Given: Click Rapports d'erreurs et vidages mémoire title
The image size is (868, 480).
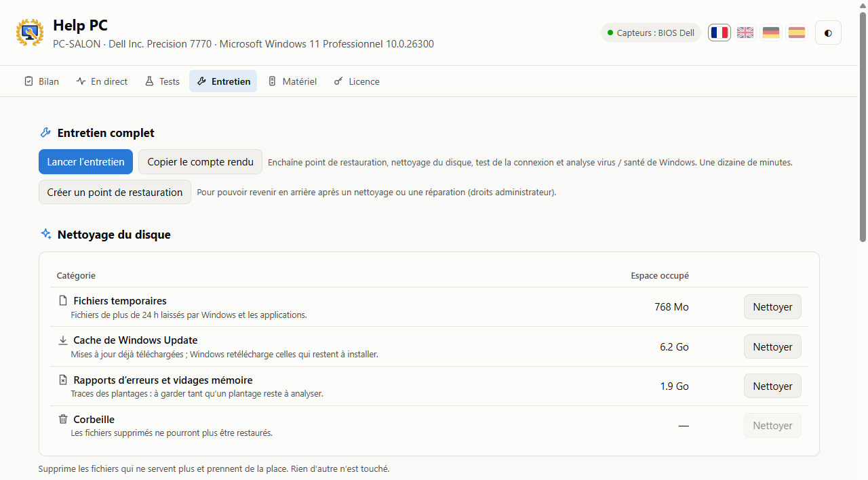Looking at the screenshot, I should click(163, 380).
